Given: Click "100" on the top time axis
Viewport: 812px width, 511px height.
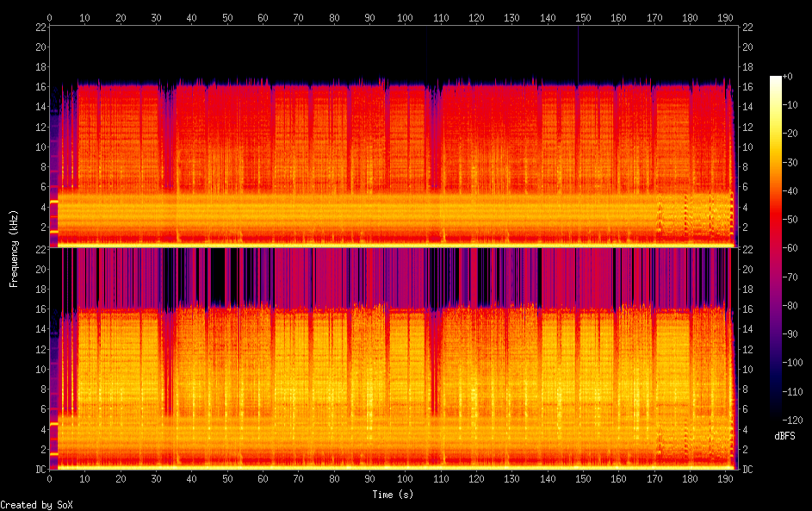Looking at the screenshot, I should click(x=405, y=17).
